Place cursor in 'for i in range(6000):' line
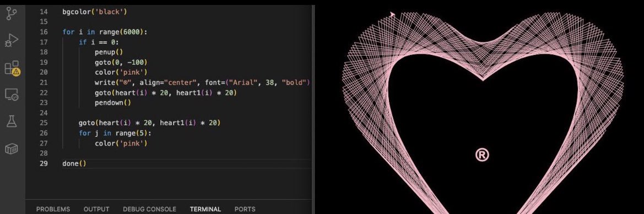This screenshot has width=644, height=214. pos(105,32)
